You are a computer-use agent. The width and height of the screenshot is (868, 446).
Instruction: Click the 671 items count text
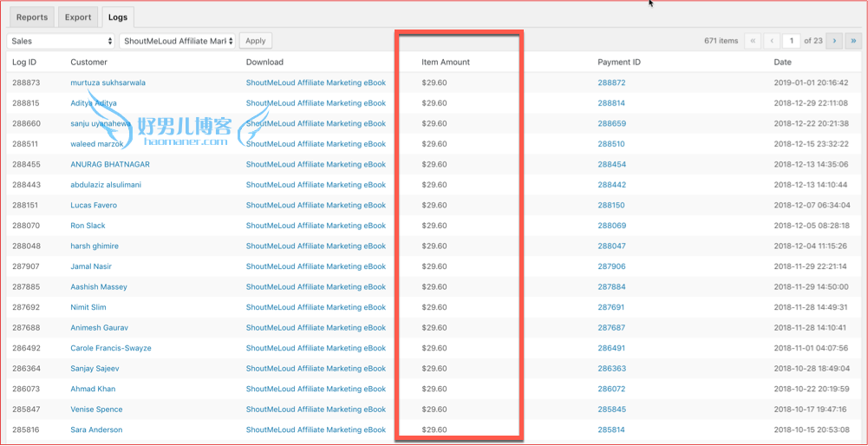click(721, 41)
